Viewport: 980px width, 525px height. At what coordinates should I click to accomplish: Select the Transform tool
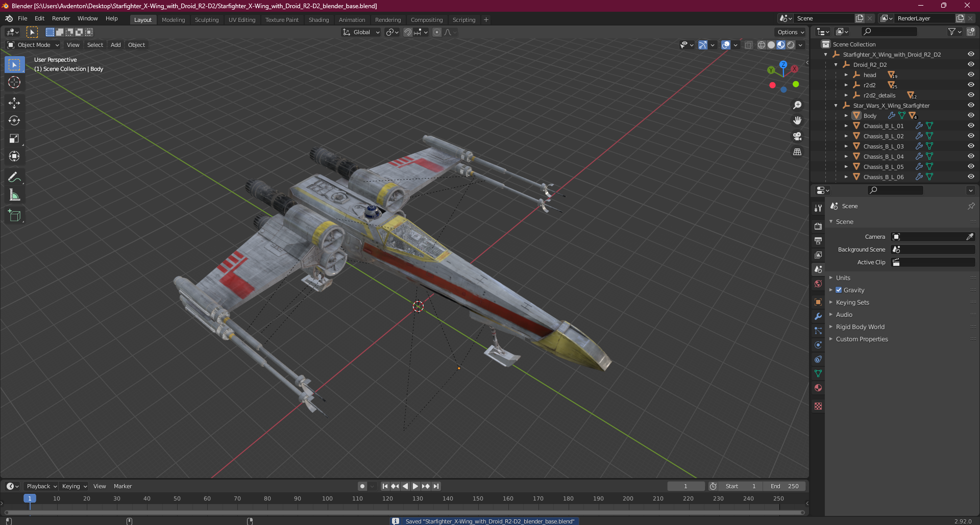click(14, 157)
